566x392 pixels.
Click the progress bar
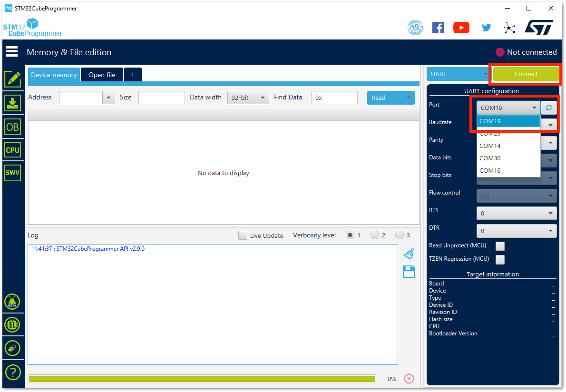pos(202,379)
